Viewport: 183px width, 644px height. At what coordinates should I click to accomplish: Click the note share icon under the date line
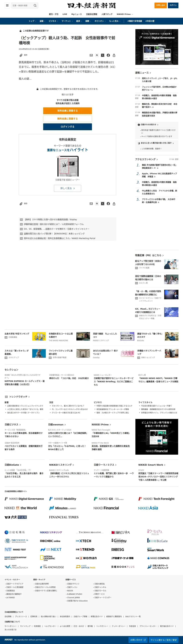point(97,55)
